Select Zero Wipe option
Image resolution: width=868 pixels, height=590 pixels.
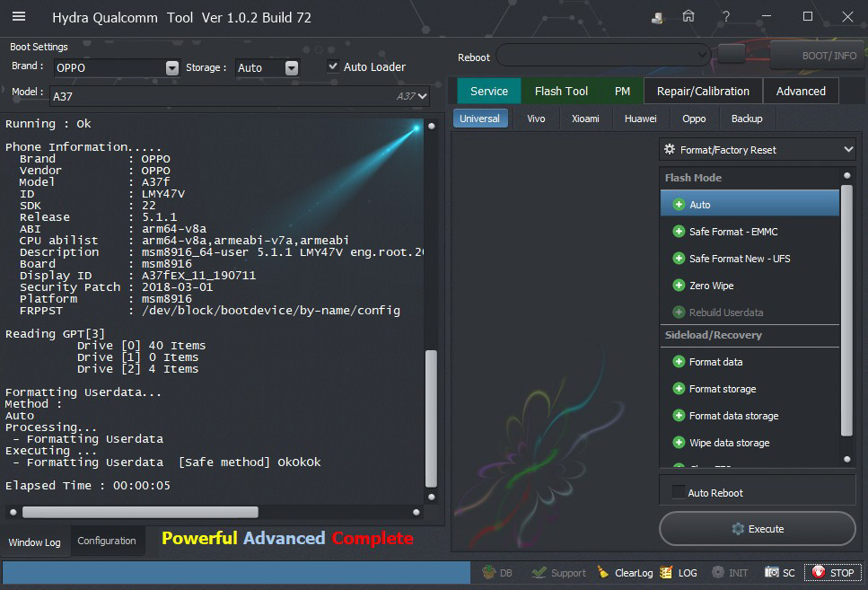[750, 286]
